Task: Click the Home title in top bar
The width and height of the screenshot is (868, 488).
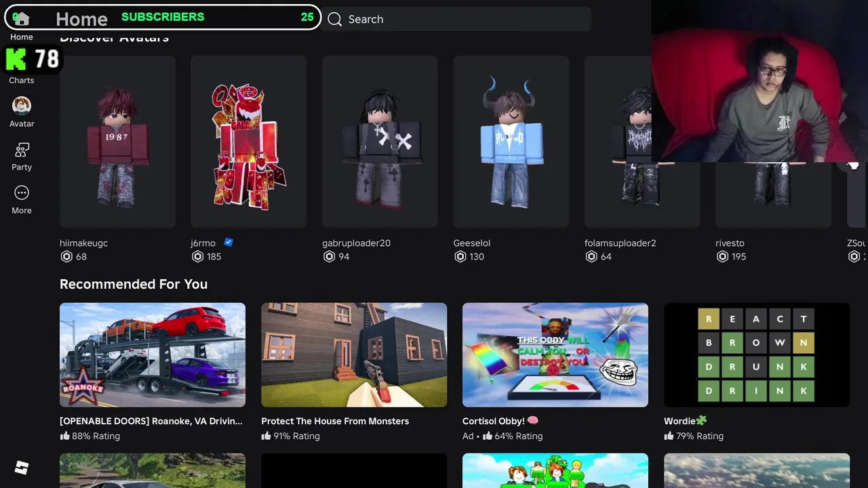Action: [x=81, y=19]
